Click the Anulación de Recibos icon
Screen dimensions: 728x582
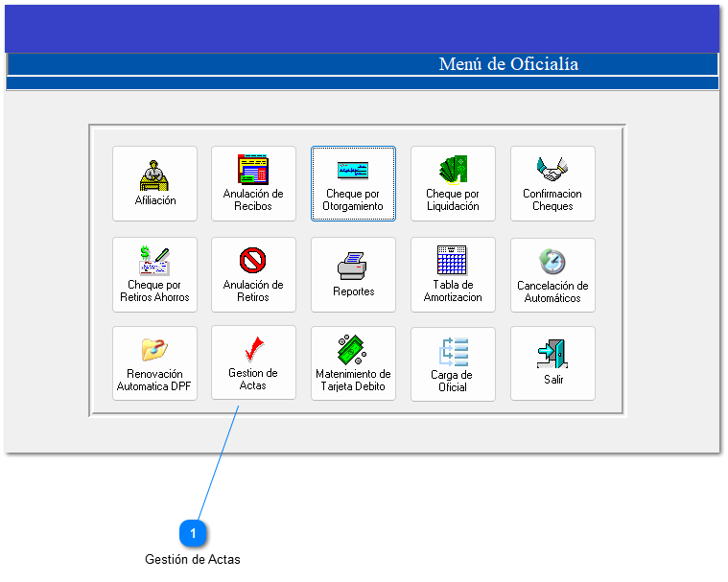click(253, 183)
